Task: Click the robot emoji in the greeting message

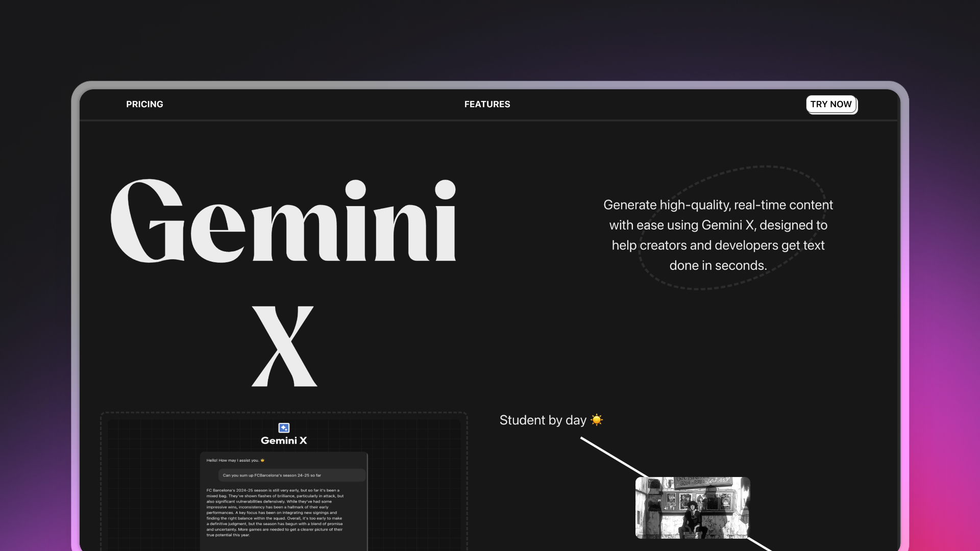Action: point(262,460)
